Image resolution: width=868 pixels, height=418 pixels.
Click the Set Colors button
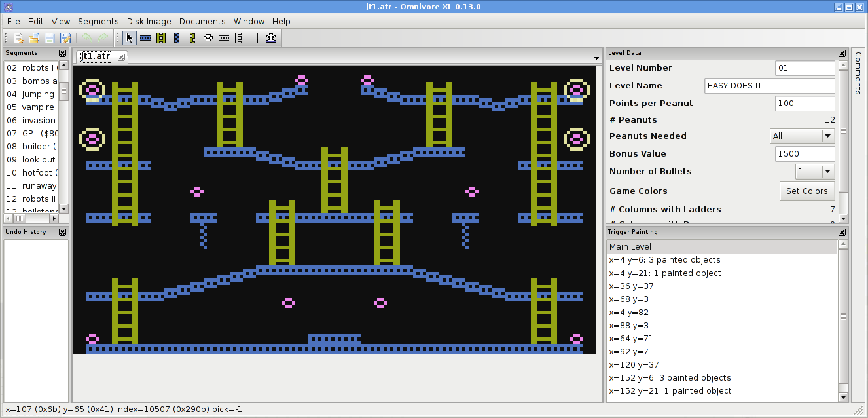806,191
